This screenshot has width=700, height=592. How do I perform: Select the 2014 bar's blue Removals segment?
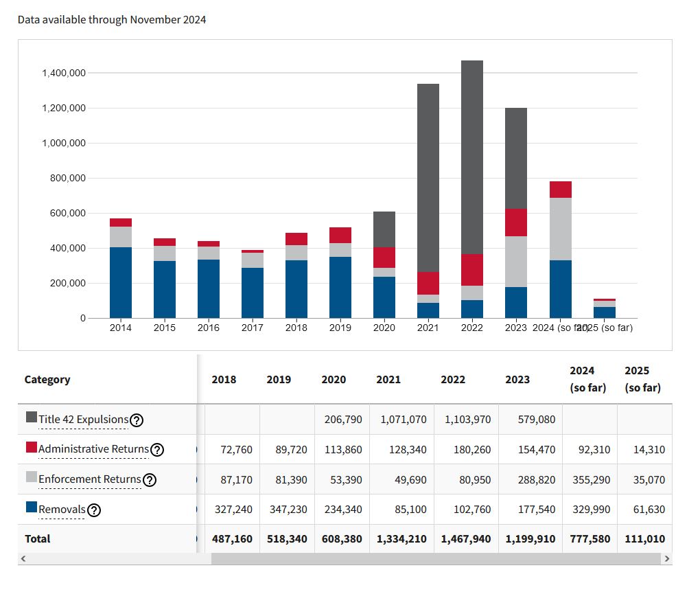click(121, 282)
